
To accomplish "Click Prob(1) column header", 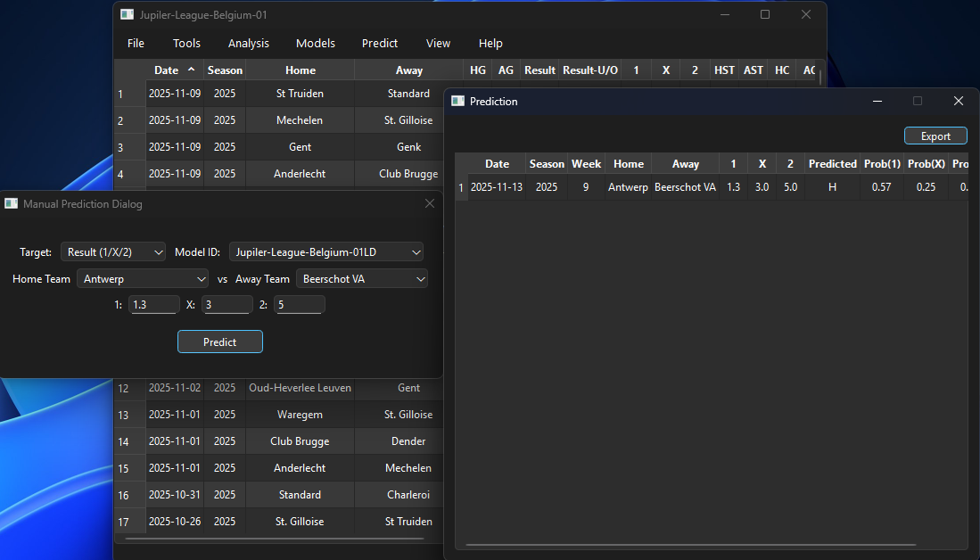I will coord(882,164).
